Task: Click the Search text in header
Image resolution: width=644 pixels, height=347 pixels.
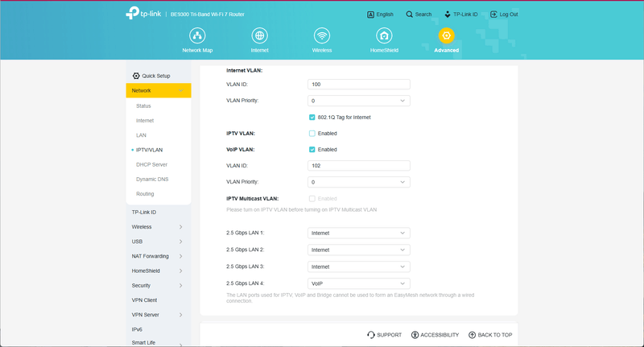Action: tap(423, 14)
